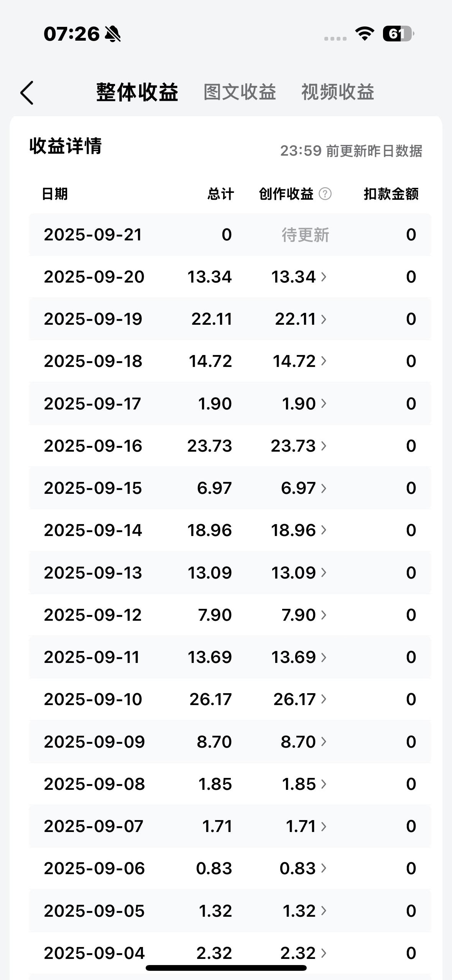This screenshot has height=980, width=452.
Task: Expand 13.34 earnings detail for 2025-09-20
Action: click(299, 277)
